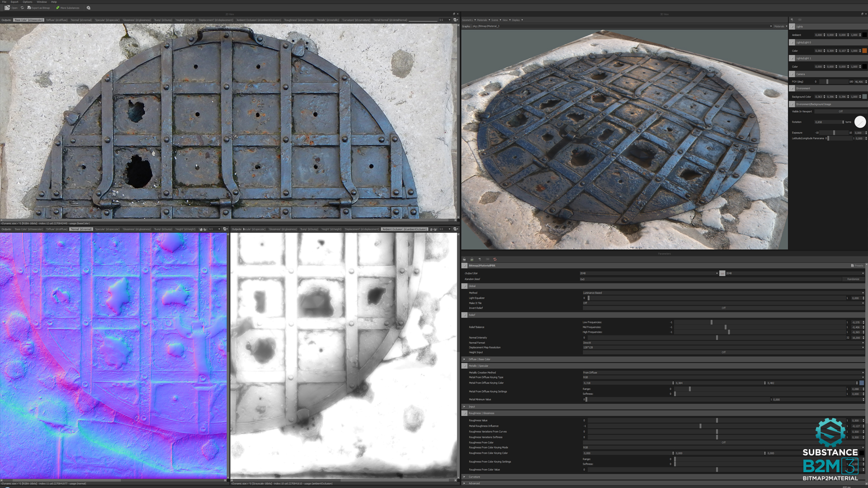Image resolution: width=868 pixels, height=488 pixels.
Task: Click the refresh icon beside Open
Action: [x=22, y=8]
